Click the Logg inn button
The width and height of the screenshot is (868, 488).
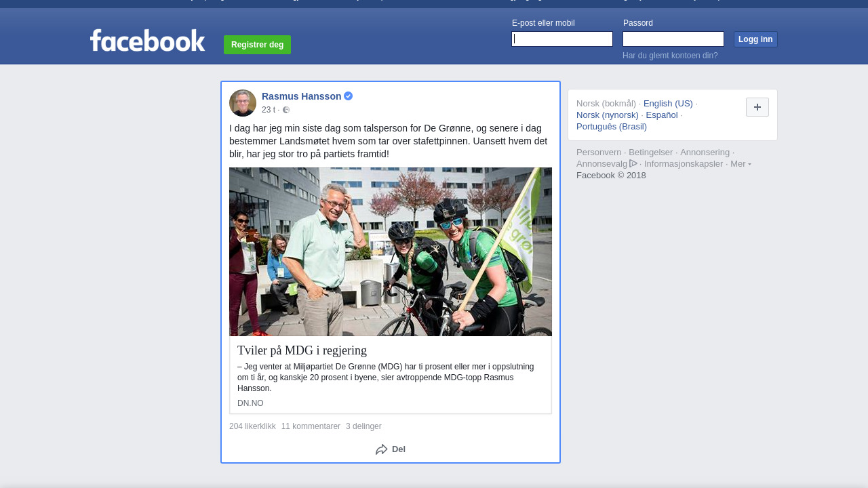tap(755, 39)
